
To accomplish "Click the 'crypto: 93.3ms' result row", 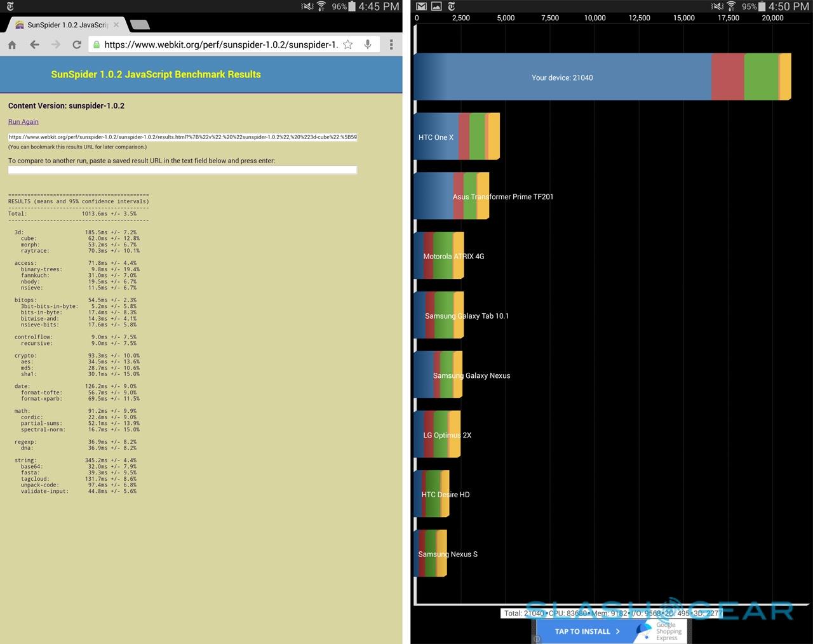I will pyautogui.click(x=77, y=356).
